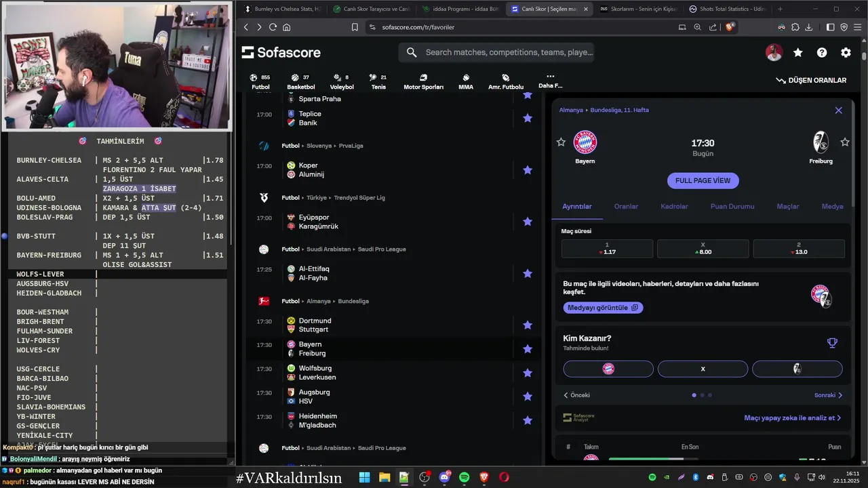Viewport: 868px width, 488px height.
Task: Open the user profile avatar
Action: (774, 52)
